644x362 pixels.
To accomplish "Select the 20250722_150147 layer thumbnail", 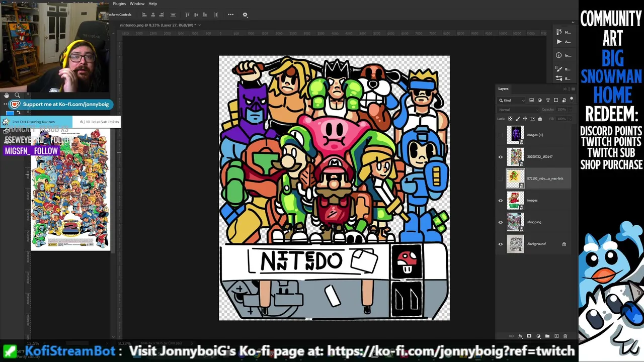I will point(515,157).
